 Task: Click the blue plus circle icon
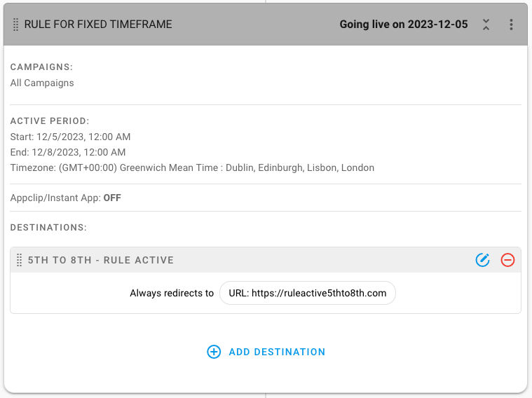[x=214, y=352]
